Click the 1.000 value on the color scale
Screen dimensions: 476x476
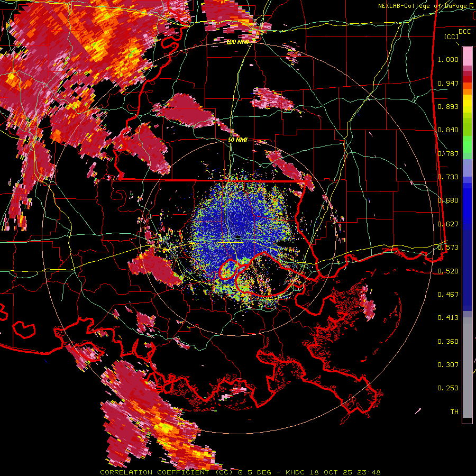(448, 59)
